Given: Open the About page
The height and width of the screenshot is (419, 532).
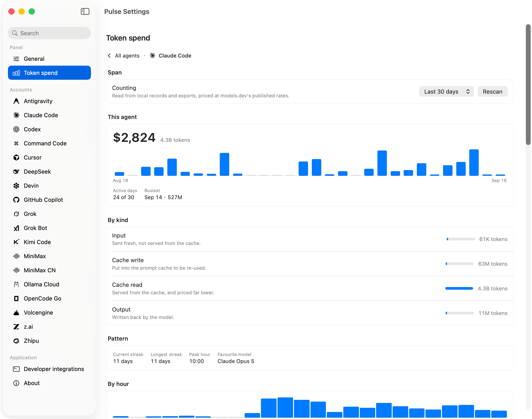Looking at the screenshot, I should [49, 383].
